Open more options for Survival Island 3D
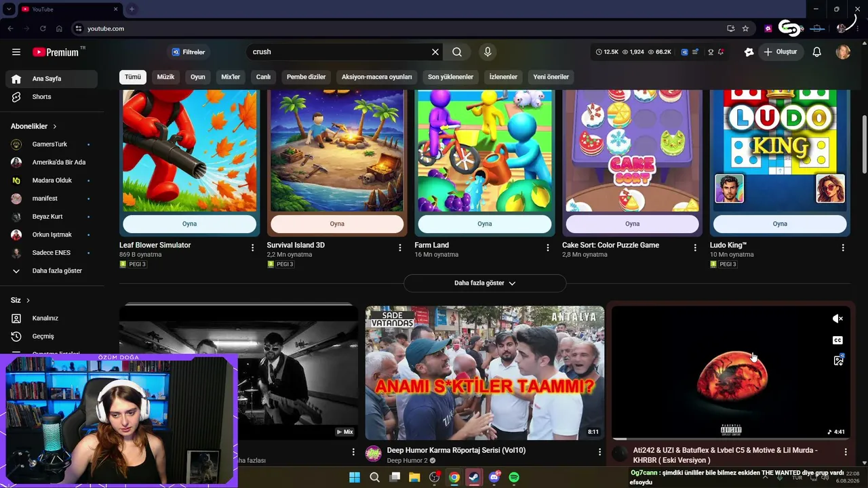 [400, 248]
